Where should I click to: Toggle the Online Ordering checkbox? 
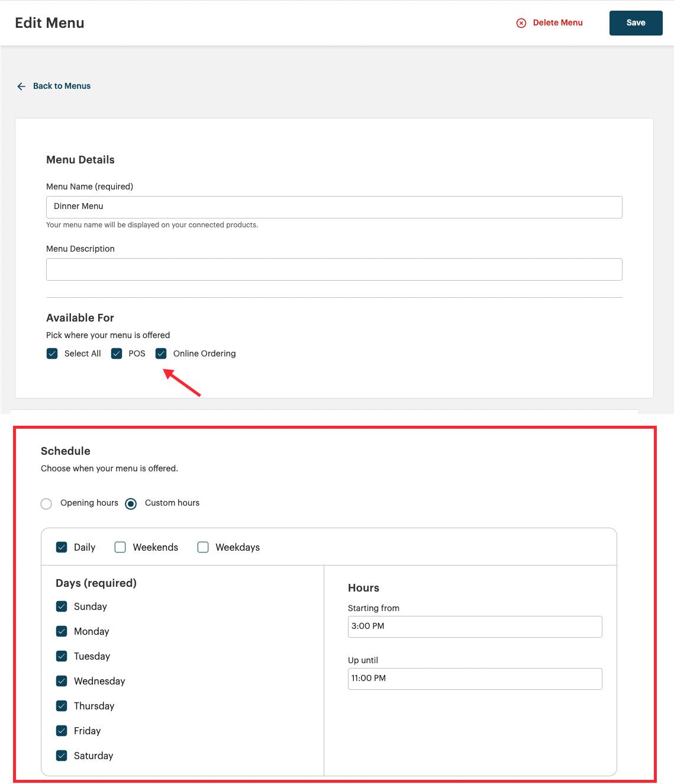pyautogui.click(x=161, y=353)
